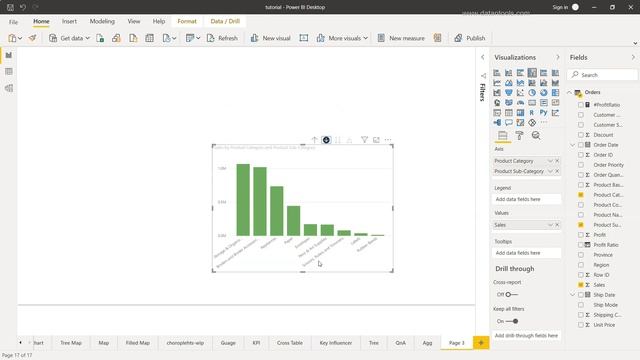
Task: Check the Region field checkbox
Action: pos(580,265)
